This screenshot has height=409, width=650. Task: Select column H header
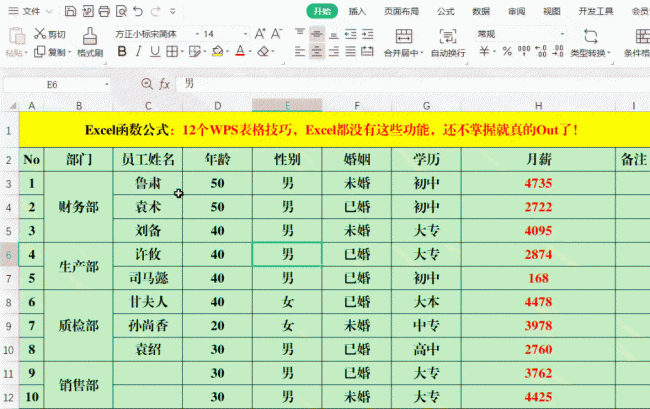point(538,106)
